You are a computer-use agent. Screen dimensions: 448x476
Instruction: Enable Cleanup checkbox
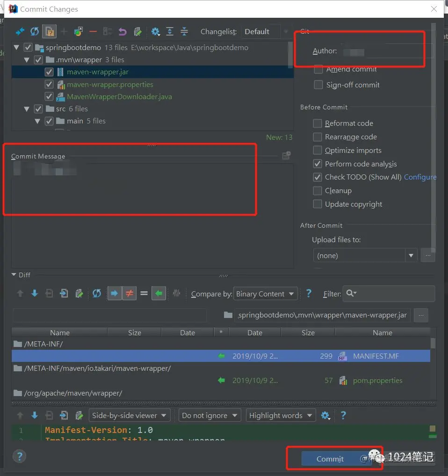click(318, 191)
